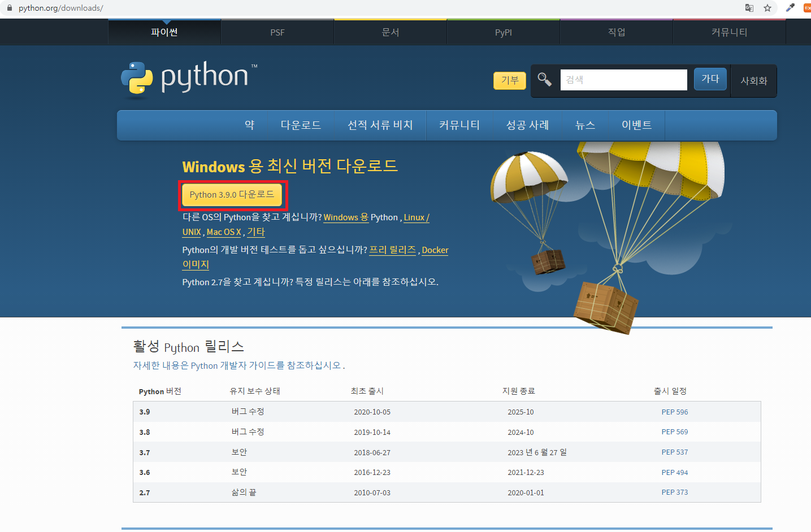
Task: Open the 약 navigation menu
Action: pos(249,125)
